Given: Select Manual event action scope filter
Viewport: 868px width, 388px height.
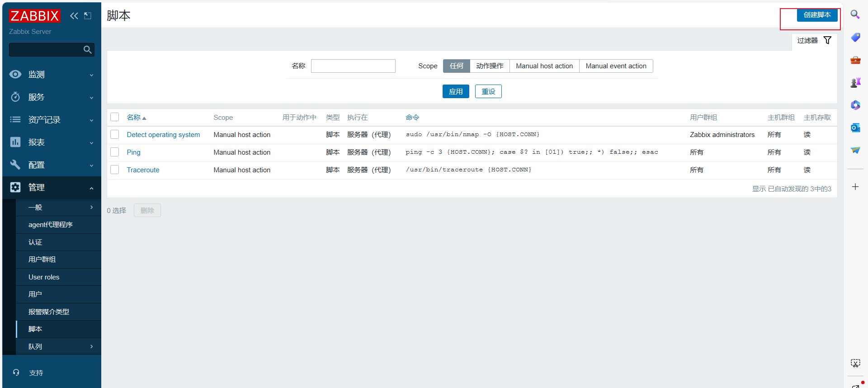Looking at the screenshot, I should pos(616,66).
